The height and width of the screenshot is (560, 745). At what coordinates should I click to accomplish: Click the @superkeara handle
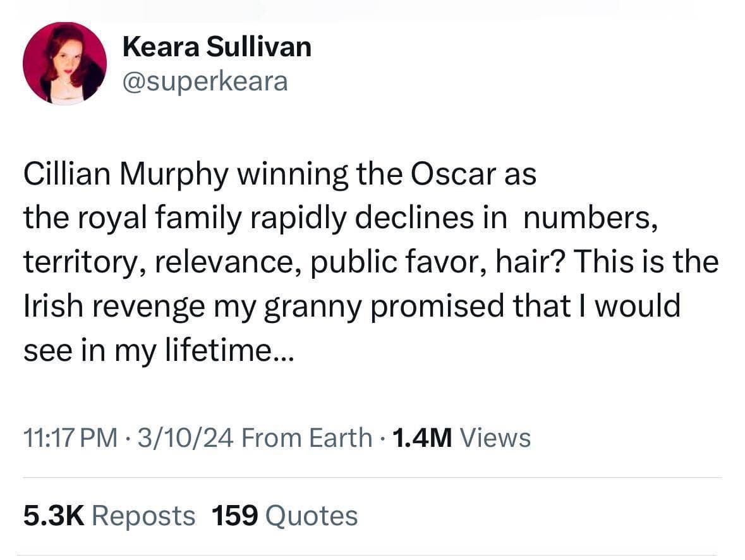[x=205, y=81]
